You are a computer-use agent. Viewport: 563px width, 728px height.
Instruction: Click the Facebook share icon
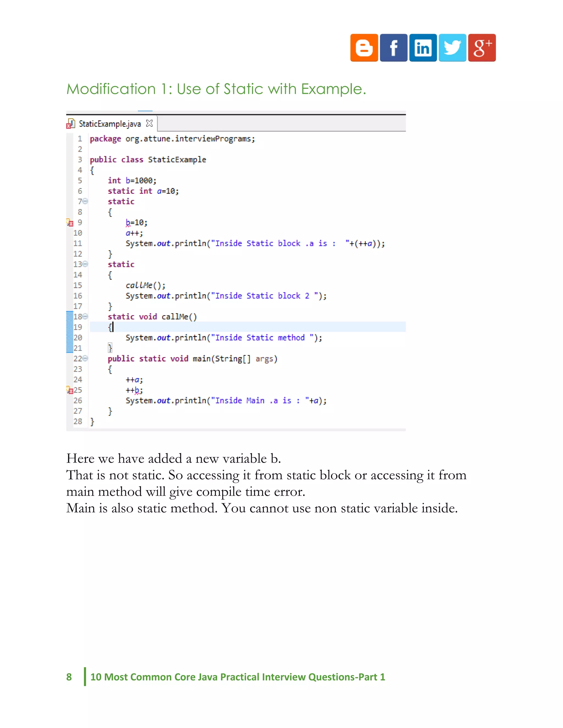coord(394,48)
